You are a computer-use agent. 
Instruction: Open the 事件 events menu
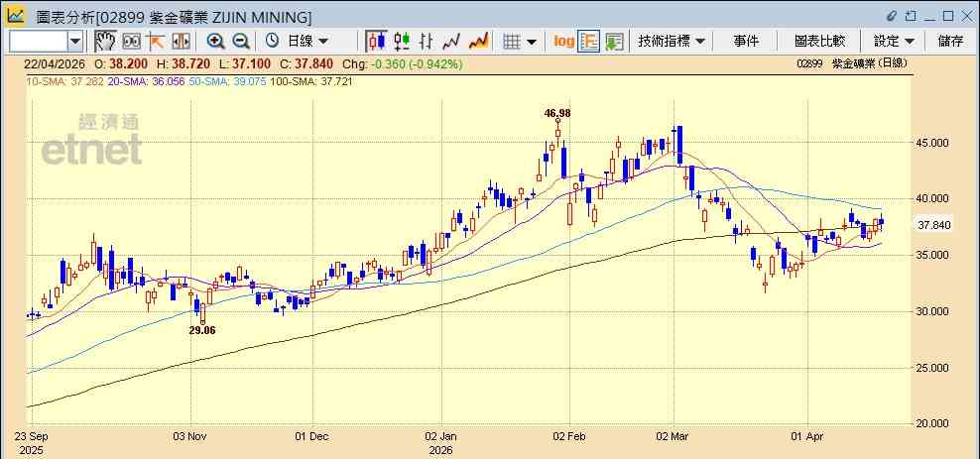coord(746,42)
